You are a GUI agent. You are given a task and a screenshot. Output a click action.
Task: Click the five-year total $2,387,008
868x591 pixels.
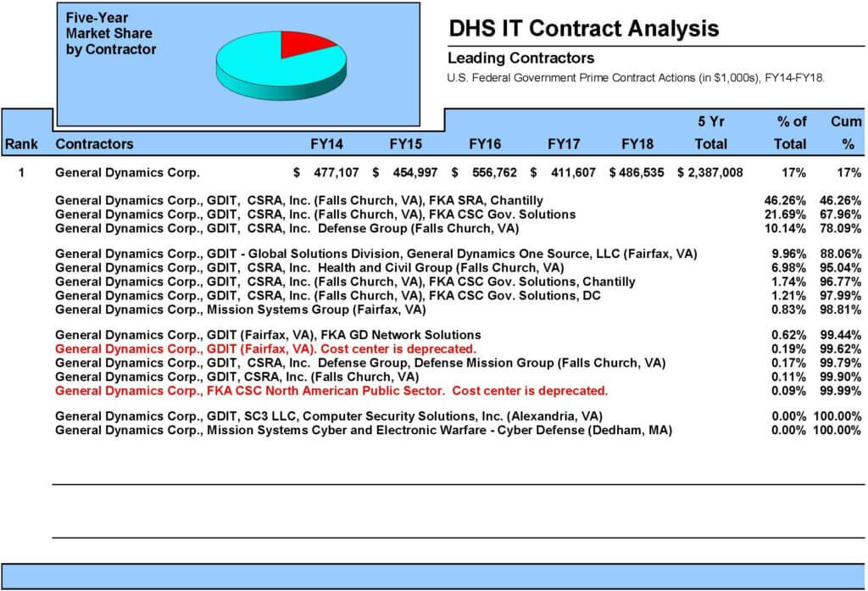(x=710, y=173)
